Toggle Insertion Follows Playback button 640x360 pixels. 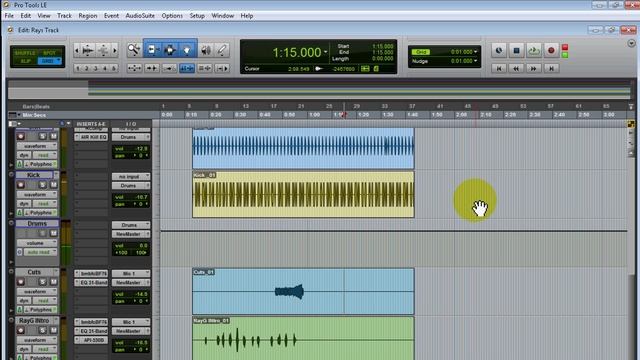click(x=222, y=68)
